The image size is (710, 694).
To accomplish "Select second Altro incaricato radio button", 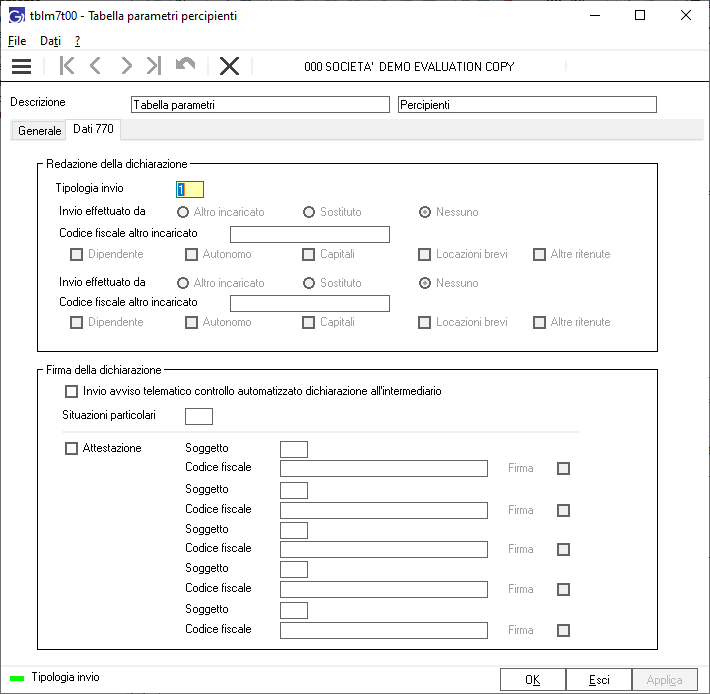I will [183, 283].
